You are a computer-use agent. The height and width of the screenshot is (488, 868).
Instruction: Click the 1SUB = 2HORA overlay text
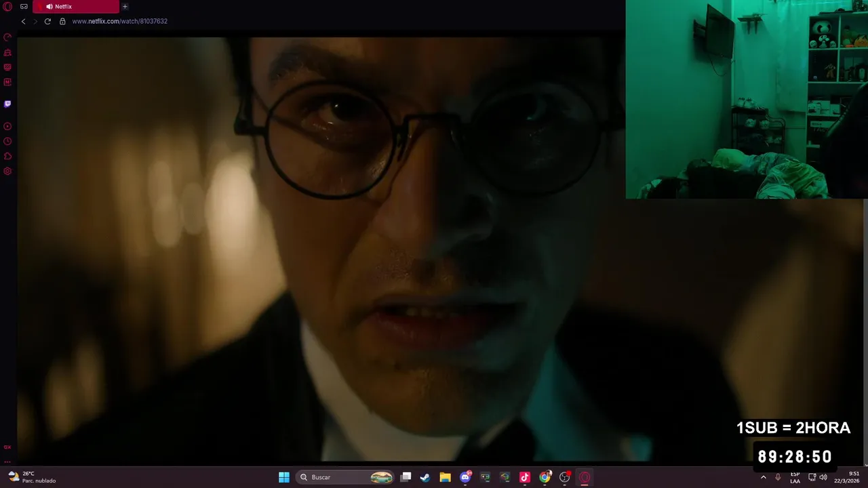point(793,428)
